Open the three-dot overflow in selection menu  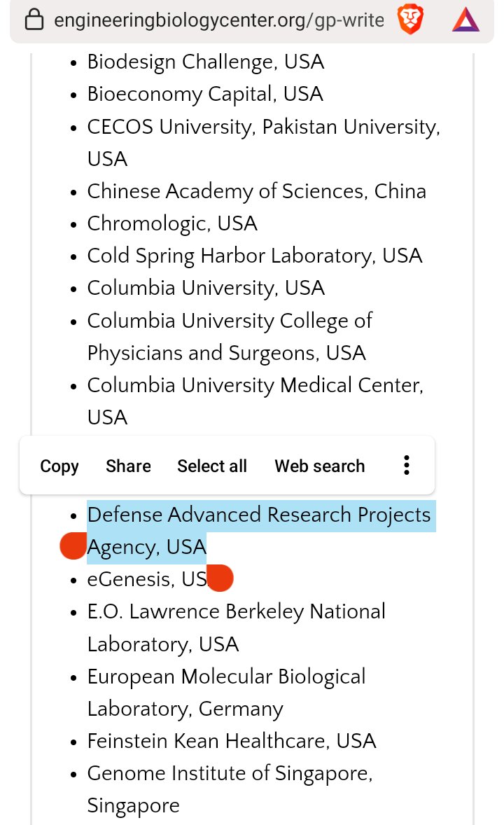(406, 466)
